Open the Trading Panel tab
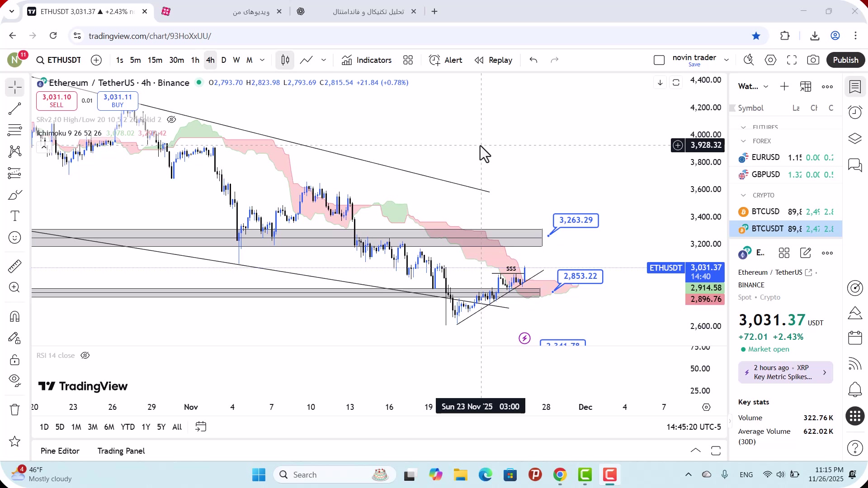Screen dimensions: 868x488 coord(121,451)
